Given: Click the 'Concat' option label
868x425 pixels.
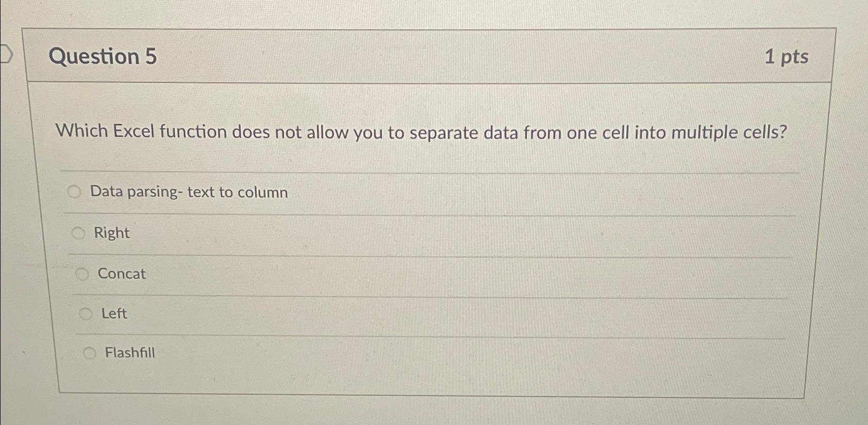Looking at the screenshot, I should click(121, 274).
